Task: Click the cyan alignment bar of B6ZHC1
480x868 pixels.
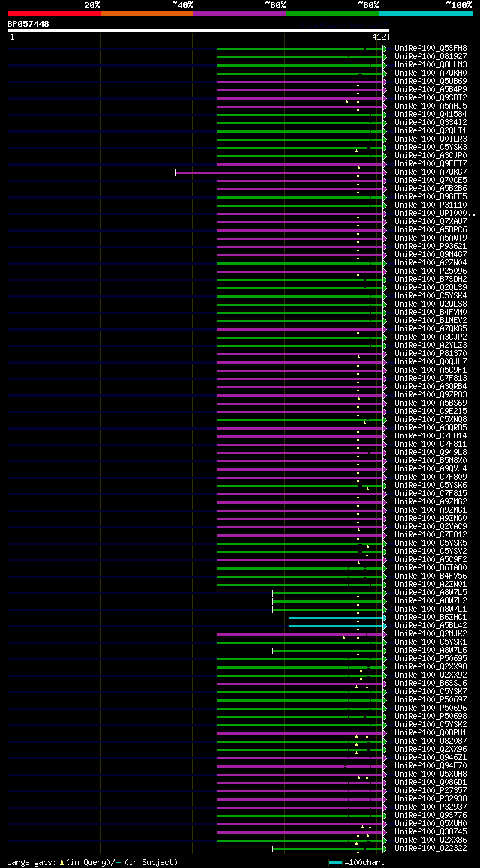Action: (337, 618)
